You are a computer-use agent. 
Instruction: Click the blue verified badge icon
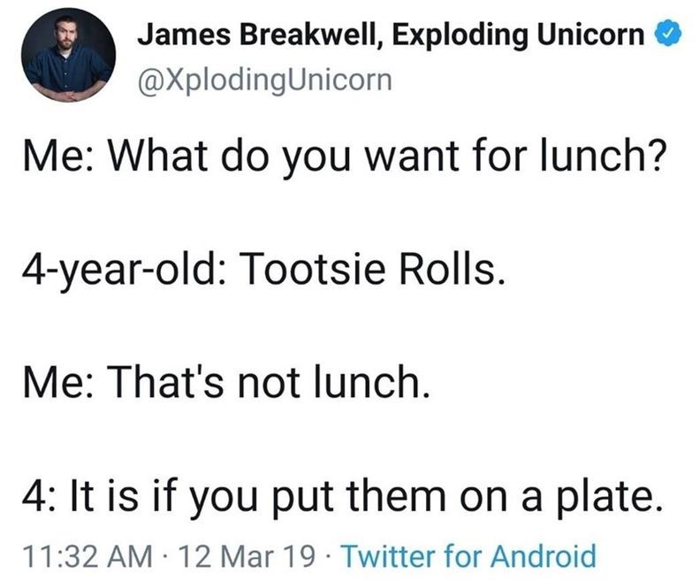pyautogui.click(x=668, y=34)
